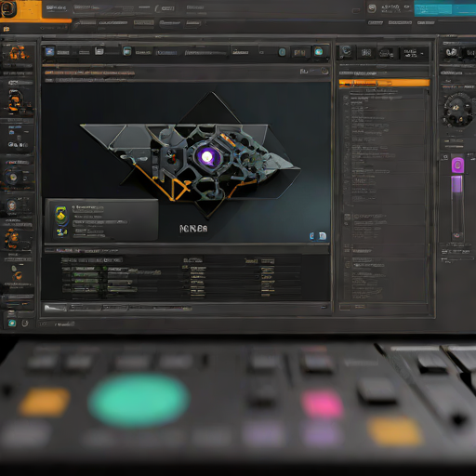
Task: Click the yellow-green badge icon in the info overlay
Action: pyautogui.click(x=61, y=216)
